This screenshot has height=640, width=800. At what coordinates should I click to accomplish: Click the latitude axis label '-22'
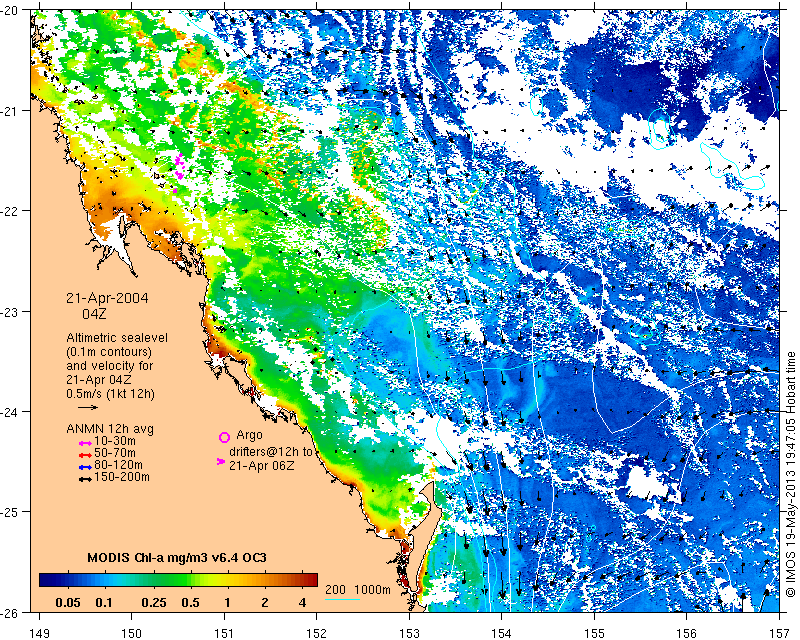10,211
